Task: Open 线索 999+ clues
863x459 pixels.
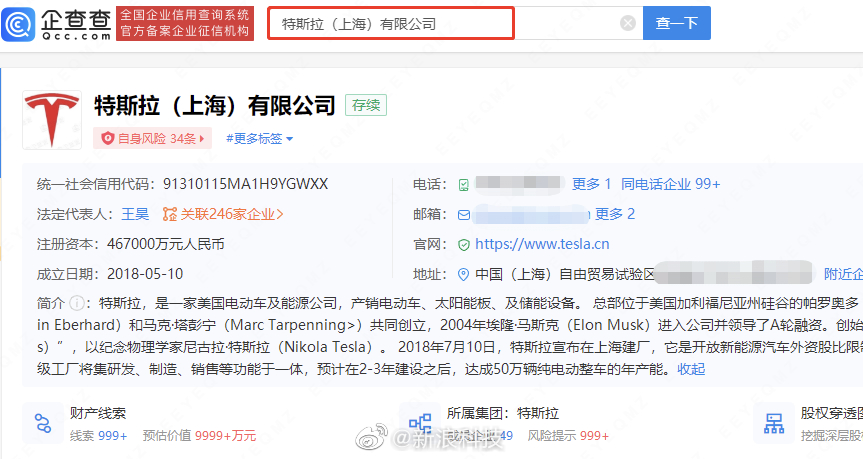Action: pos(99,436)
